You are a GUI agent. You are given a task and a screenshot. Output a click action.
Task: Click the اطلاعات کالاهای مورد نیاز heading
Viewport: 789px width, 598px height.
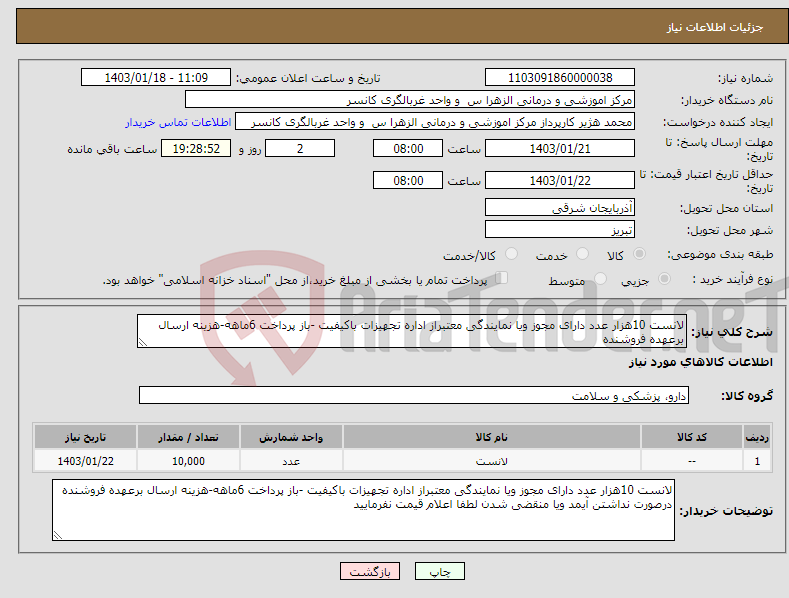click(700, 362)
